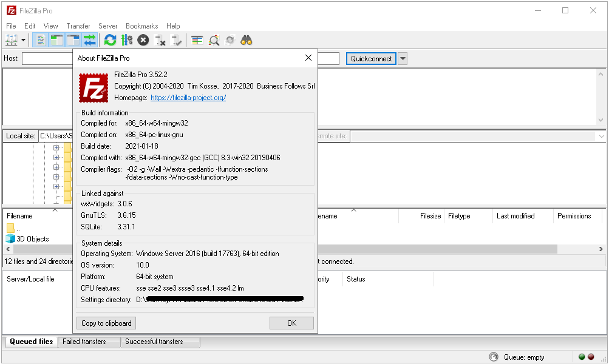This screenshot has height=364, width=609.
Task: Open the Site Manager dropdown arrow
Action: coord(23,40)
